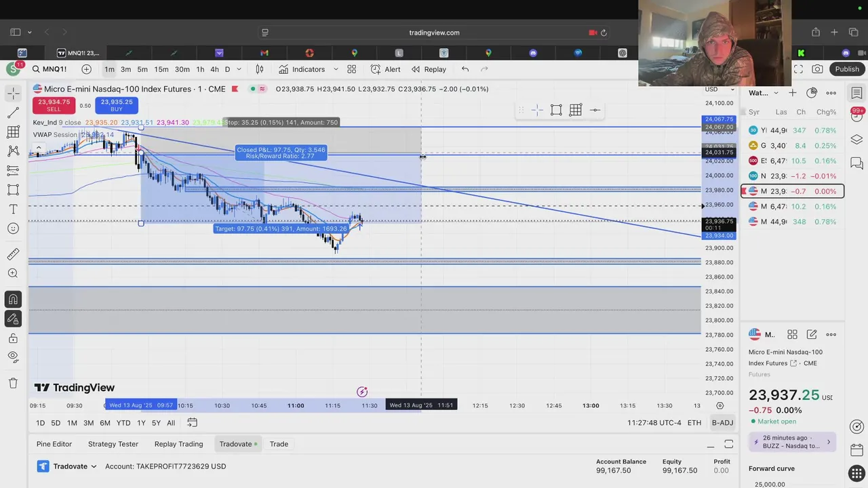Click the red SELL 23,934.75 button
The height and width of the screenshot is (488, 868).
(54, 105)
